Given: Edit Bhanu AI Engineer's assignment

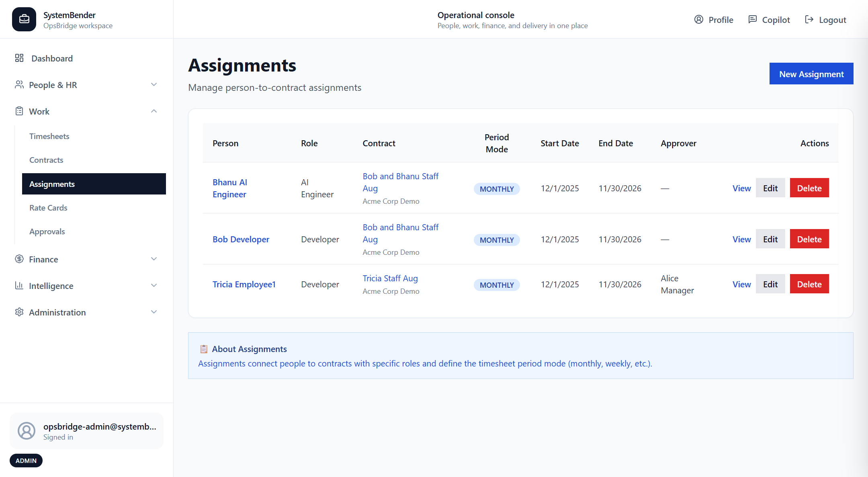Looking at the screenshot, I should coord(770,188).
